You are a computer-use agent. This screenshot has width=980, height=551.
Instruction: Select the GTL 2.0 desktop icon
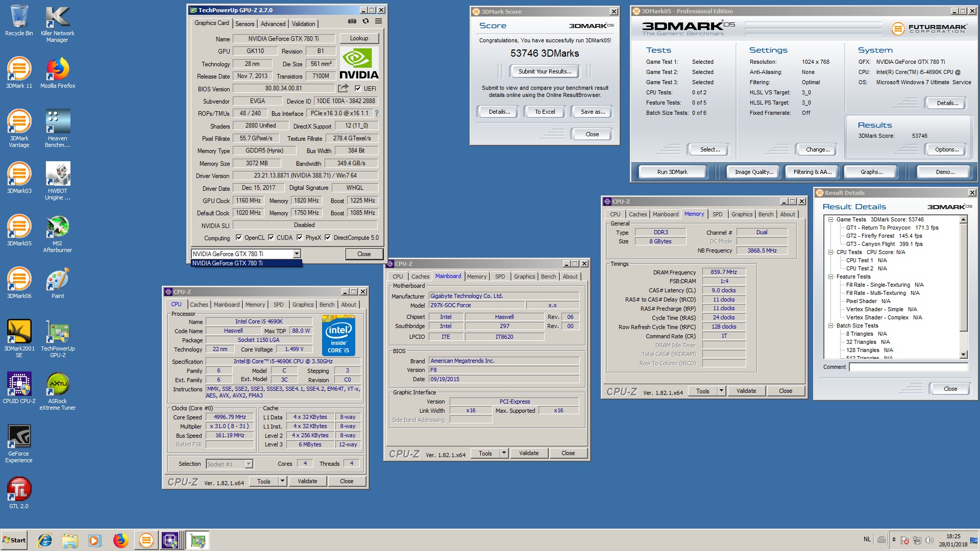tap(19, 493)
